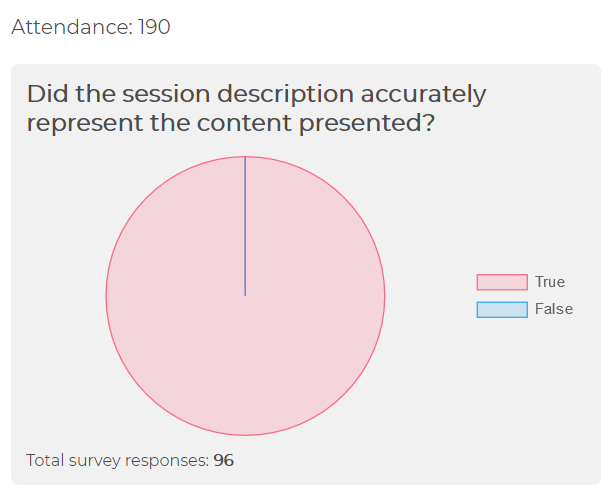Click the 'Total survey responses' label
This screenshot has width=613, height=496.
(x=117, y=460)
